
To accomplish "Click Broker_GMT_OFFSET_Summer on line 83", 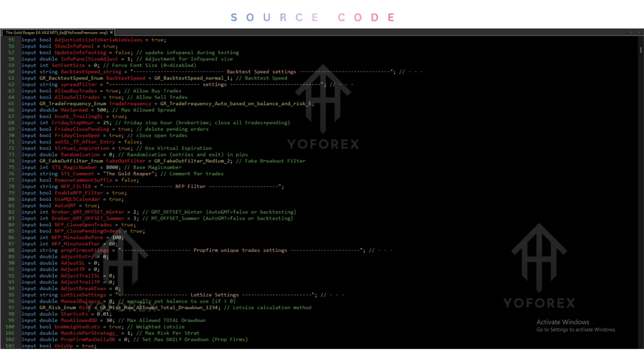I will [x=88, y=219].
